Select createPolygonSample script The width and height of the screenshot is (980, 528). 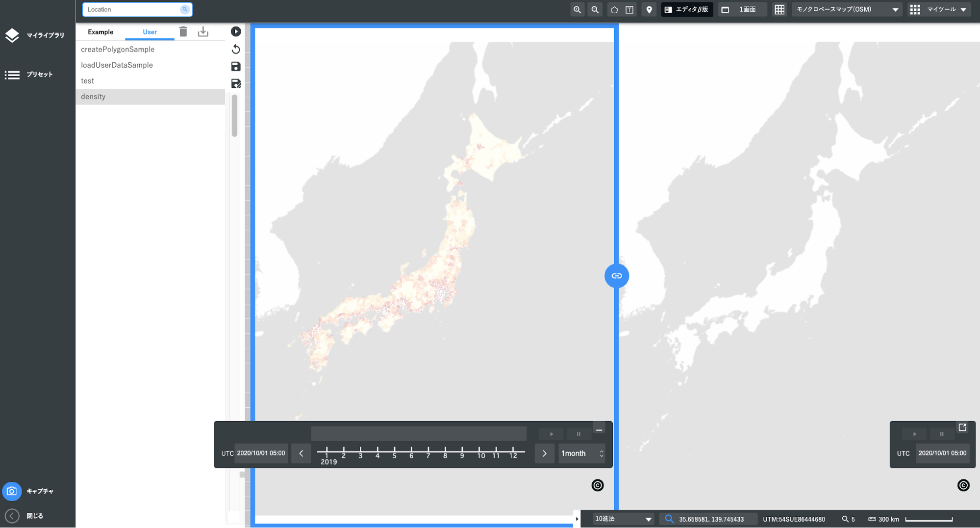point(151,50)
